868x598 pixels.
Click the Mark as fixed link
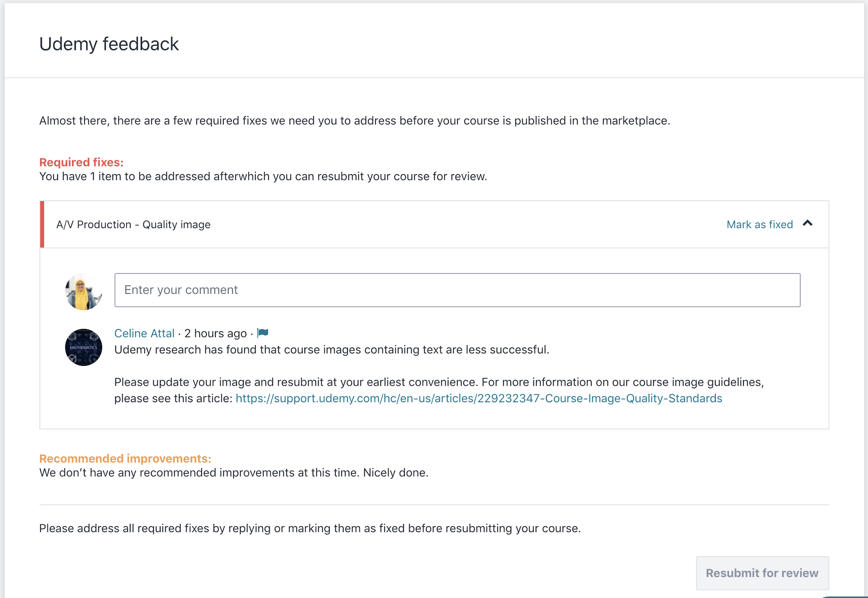pyautogui.click(x=759, y=224)
